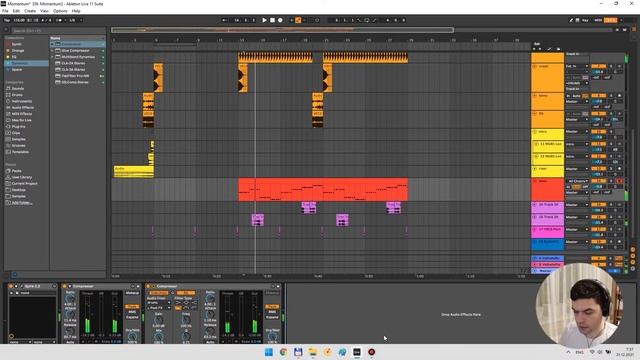Screen dimensions: 640x360
Task: Enable Makeup on first Compressor
Action: click(132, 293)
